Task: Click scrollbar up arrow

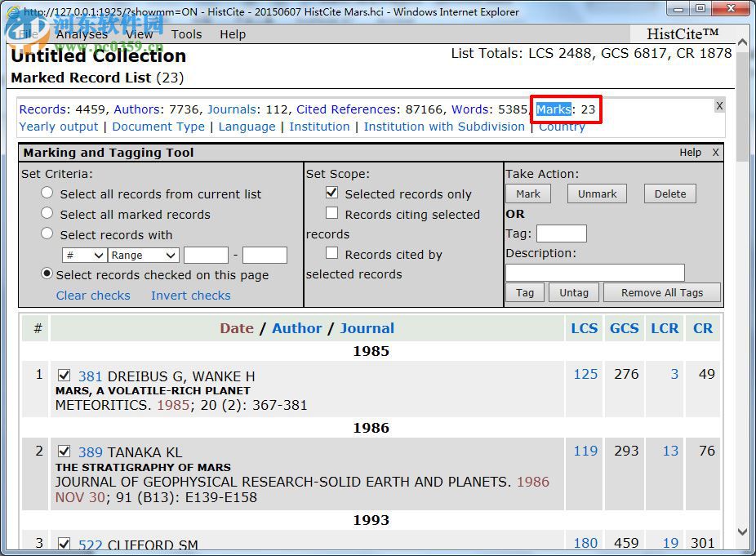Action: click(x=743, y=43)
